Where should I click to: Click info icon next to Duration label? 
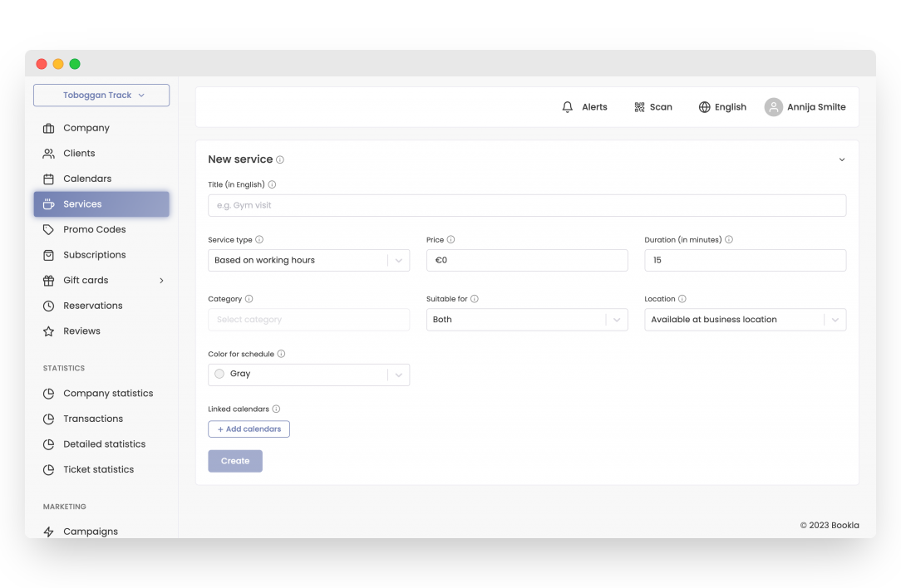click(729, 240)
